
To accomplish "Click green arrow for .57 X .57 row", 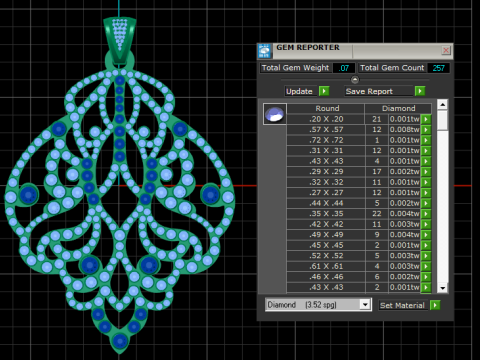I will (x=426, y=130).
